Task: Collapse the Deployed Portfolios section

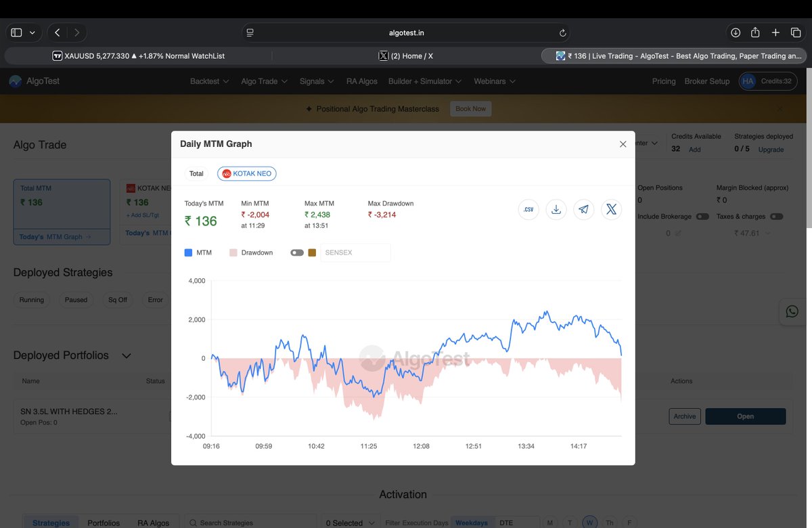Action: pos(126,355)
